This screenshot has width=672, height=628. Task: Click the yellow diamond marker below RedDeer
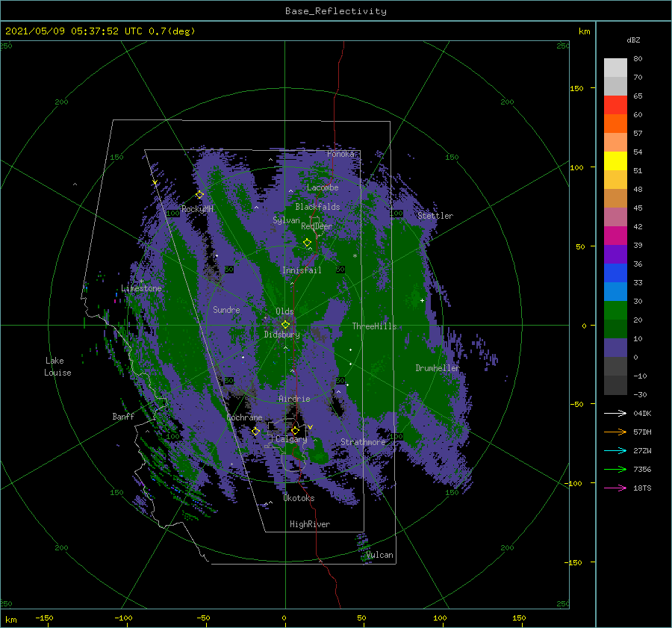[x=307, y=243]
